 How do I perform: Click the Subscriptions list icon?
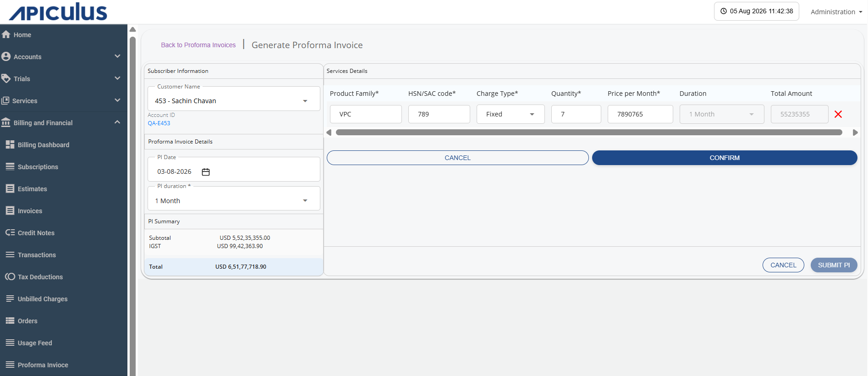[x=10, y=166]
